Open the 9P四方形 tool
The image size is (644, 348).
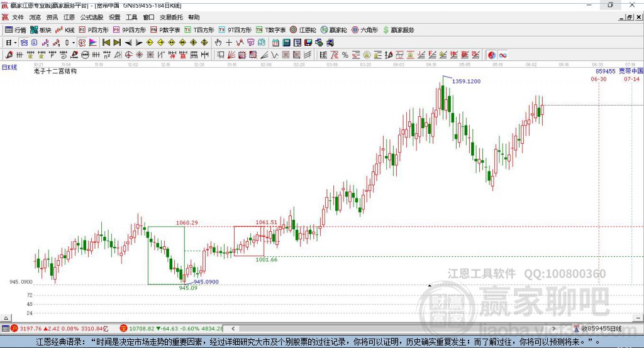point(130,30)
